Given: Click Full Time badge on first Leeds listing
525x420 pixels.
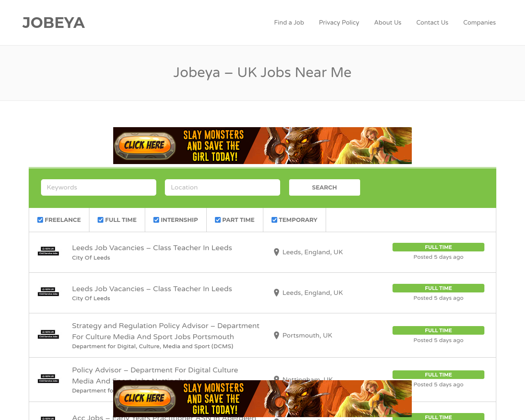Looking at the screenshot, I should 438,247.
